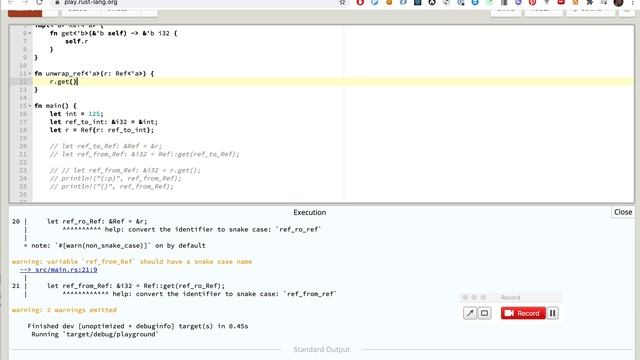Pause the recording in Record widget
The image size is (640, 360).
[x=552, y=313]
